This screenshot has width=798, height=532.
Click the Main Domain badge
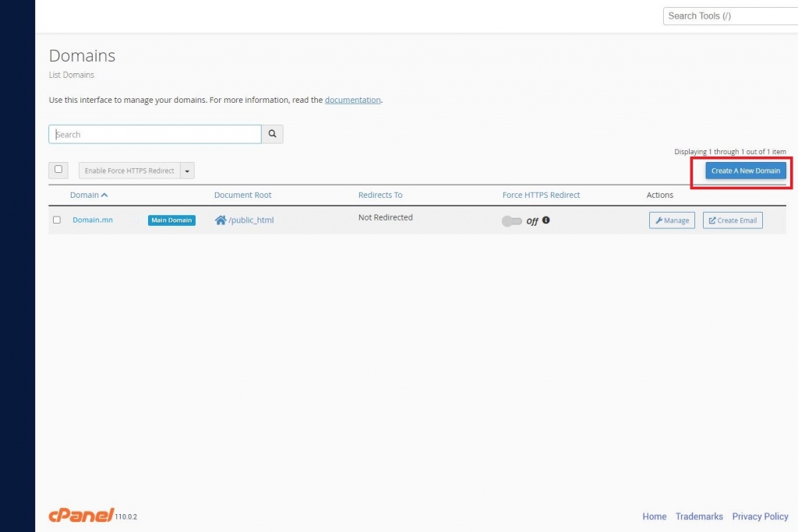(171, 220)
